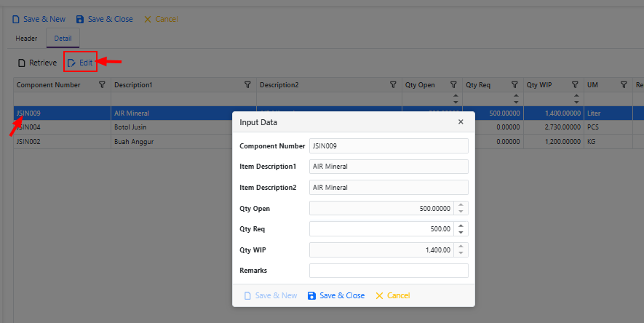This screenshot has width=644, height=323.
Task: Click the KG unit cell
Action: 608,142
